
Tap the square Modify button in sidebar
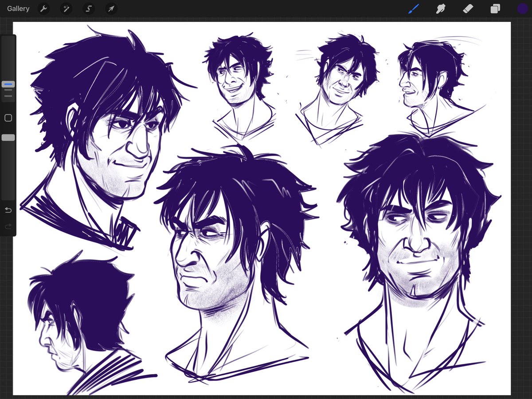(x=8, y=118)
